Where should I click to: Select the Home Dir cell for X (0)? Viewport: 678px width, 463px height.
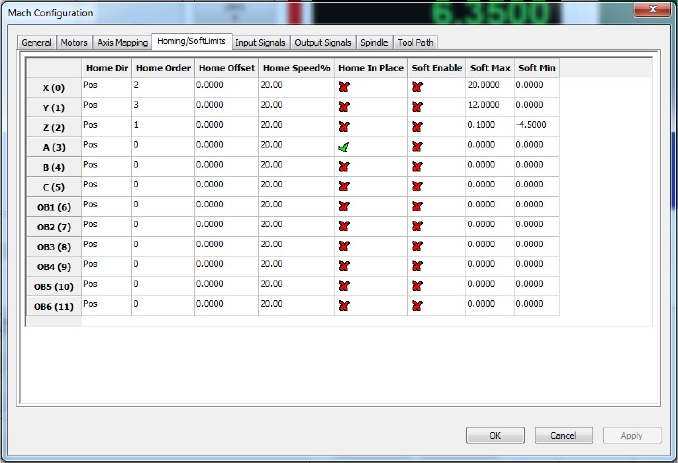tap(106, 87)
